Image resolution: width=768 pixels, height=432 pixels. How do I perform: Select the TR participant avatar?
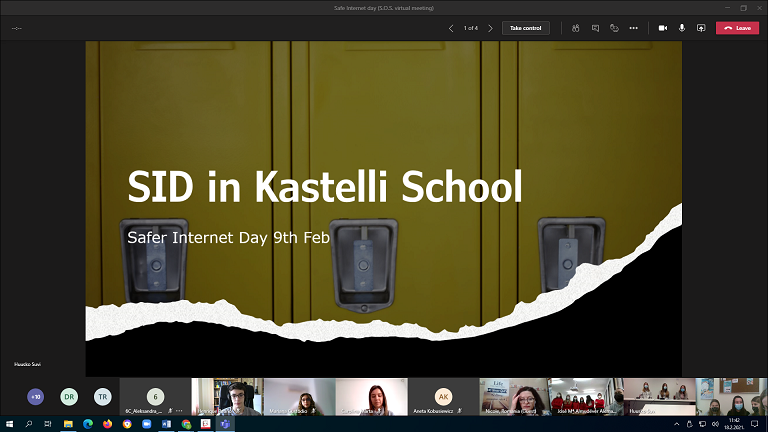pos(101,397)
